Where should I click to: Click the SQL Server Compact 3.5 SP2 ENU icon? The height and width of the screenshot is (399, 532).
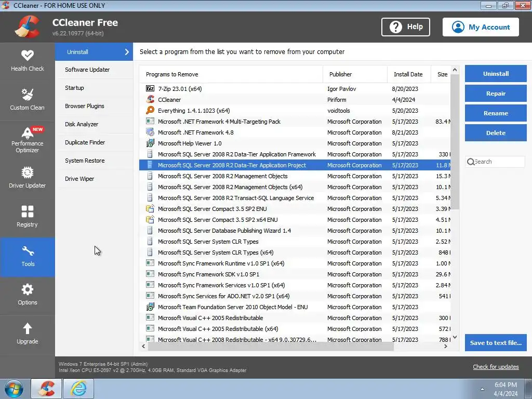(150, 209)
